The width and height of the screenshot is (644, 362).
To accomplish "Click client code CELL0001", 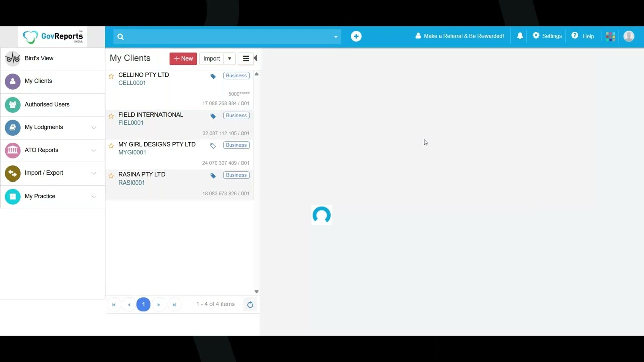I will (x=132, y=83).
